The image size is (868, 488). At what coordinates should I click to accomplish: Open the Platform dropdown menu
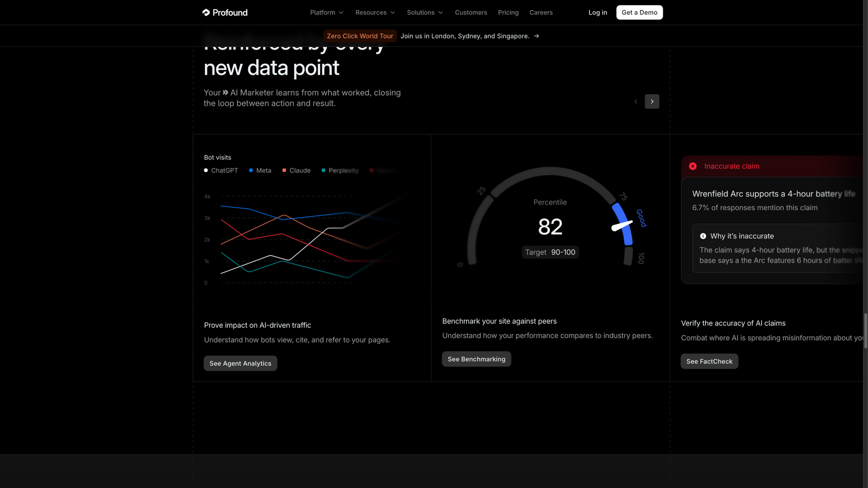click(x=326, y=12)
